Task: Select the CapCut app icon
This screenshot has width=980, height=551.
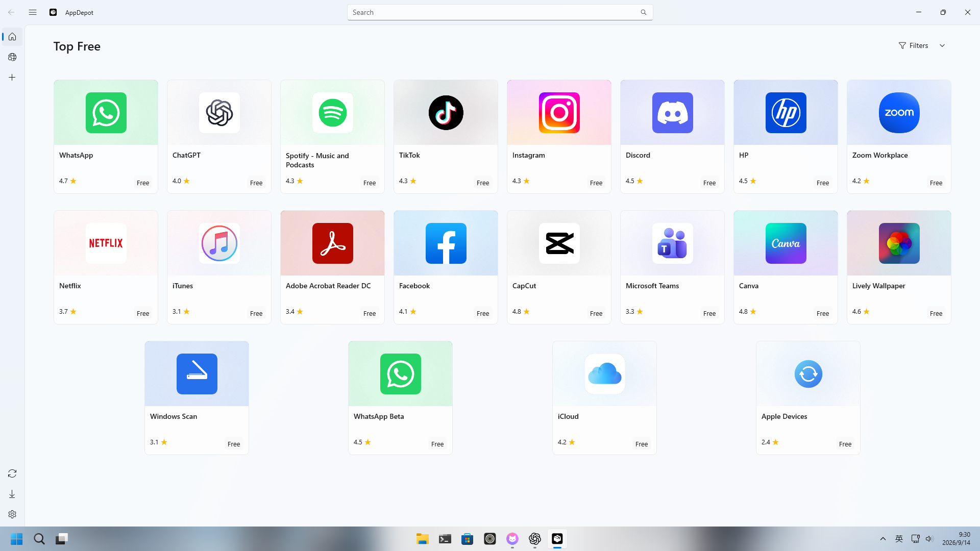Action: click(559, 243)
